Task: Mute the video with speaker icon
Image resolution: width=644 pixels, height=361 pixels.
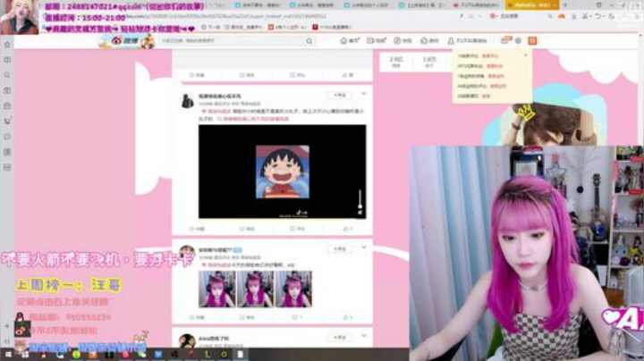Action: 360,212
